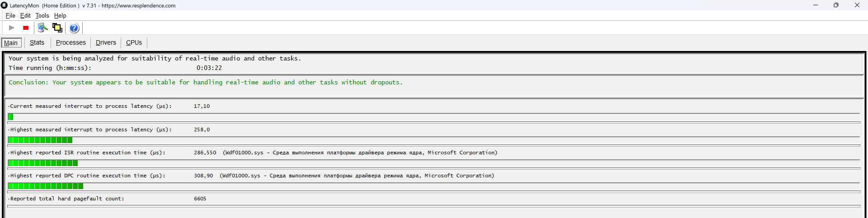Open help with blue question mark icon
The image size is (868, 218).
pos(74,28)
